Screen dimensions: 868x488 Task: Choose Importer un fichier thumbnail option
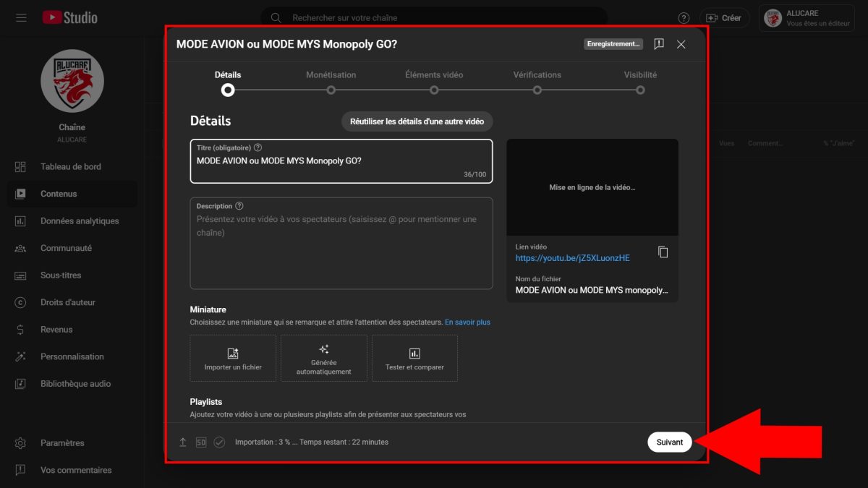(x=233, y=358)
